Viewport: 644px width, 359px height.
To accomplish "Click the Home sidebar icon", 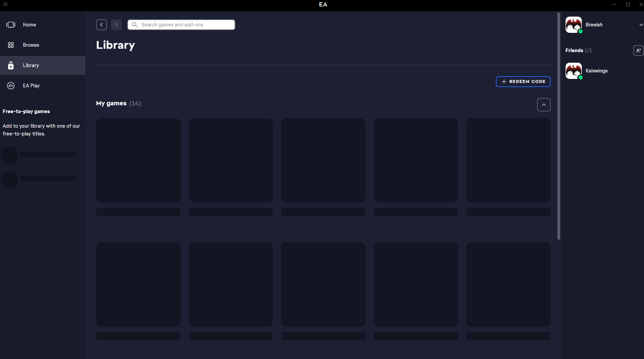I will pyautogui.click(x=11, y=25).
